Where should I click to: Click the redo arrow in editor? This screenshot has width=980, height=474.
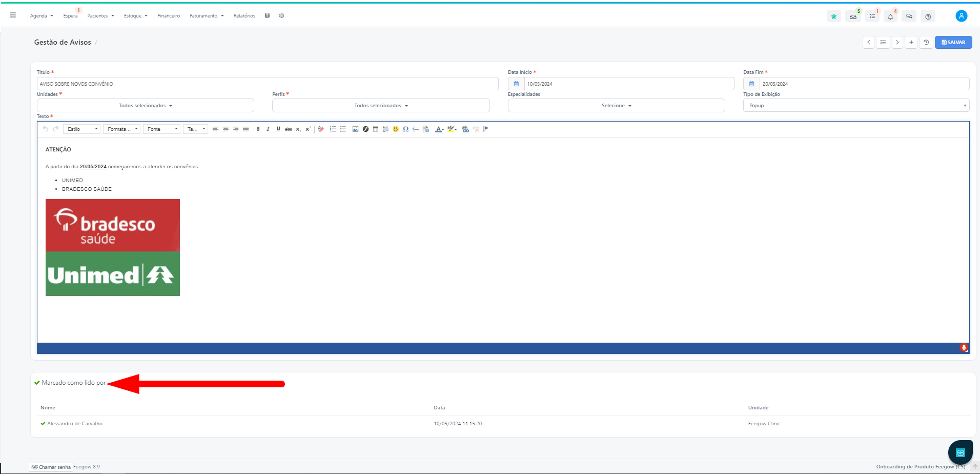tap(55, 129)
